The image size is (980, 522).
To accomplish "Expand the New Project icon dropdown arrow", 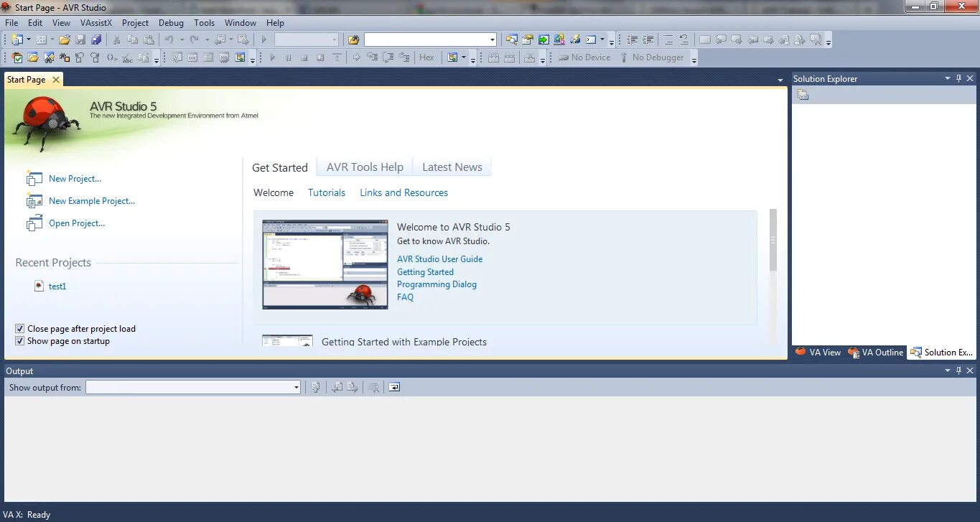I will coord(28,39).
